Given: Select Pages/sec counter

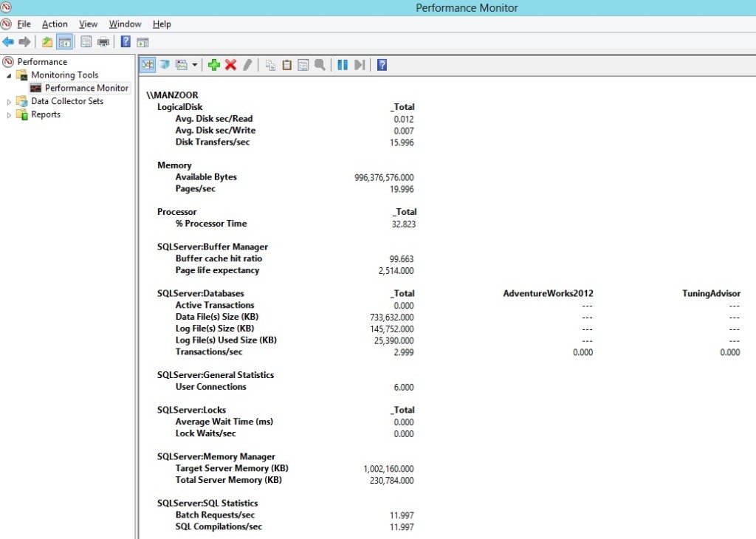Looking at the screenshot, I should 195,188.
